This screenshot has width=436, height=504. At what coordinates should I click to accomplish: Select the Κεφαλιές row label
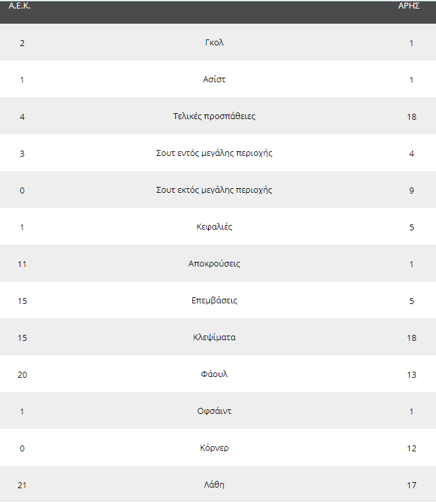pyautogui.click(x=214, y=227)
